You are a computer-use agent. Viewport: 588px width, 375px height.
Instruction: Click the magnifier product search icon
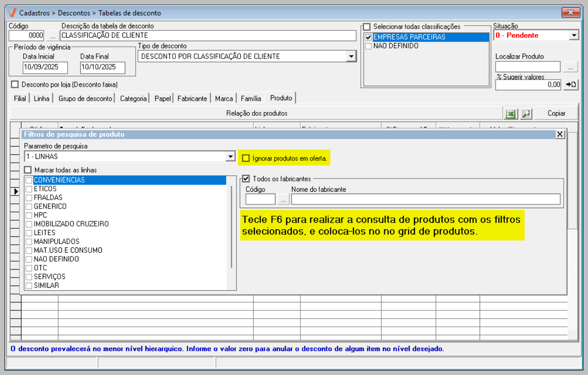click(526, 113)
